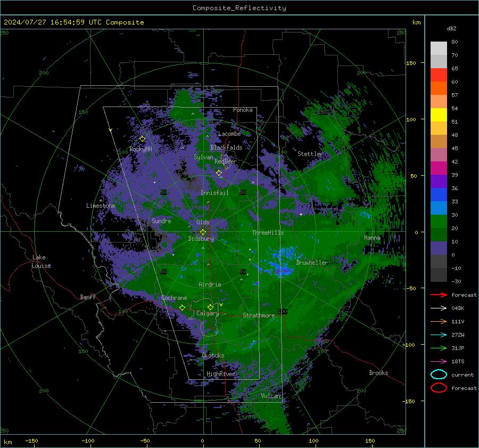Click the Okotoks city label
The image size is (479, 448).
pos(213,355)
